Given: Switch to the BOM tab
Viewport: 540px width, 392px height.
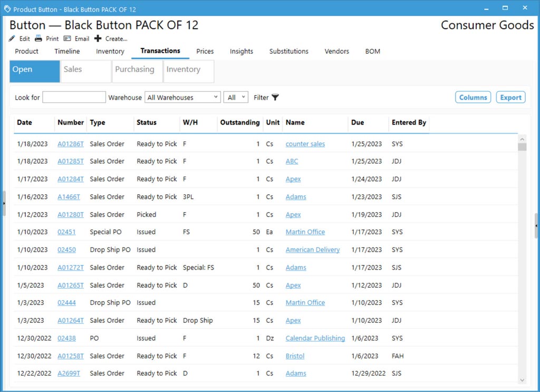Looking at the screenshot, I should pos(372,51).
